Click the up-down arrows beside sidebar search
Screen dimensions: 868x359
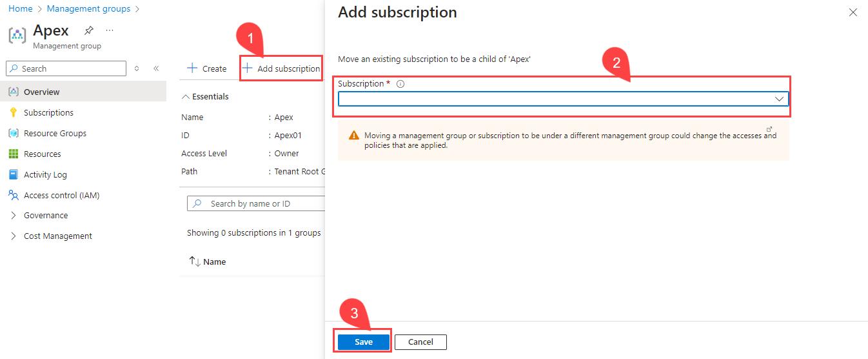pos(137,68)
